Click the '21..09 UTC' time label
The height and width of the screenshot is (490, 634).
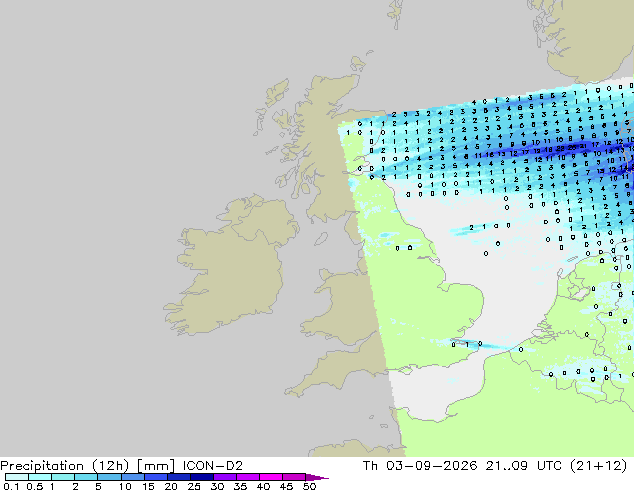pos(524,466)
